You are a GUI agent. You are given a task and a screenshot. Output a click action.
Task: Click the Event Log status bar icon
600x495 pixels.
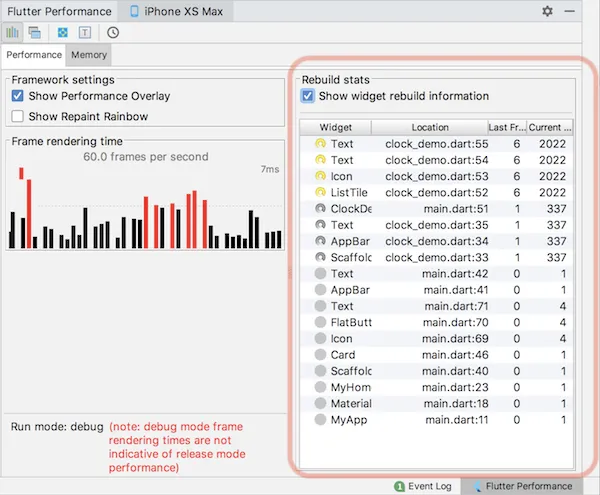[399, 486]
